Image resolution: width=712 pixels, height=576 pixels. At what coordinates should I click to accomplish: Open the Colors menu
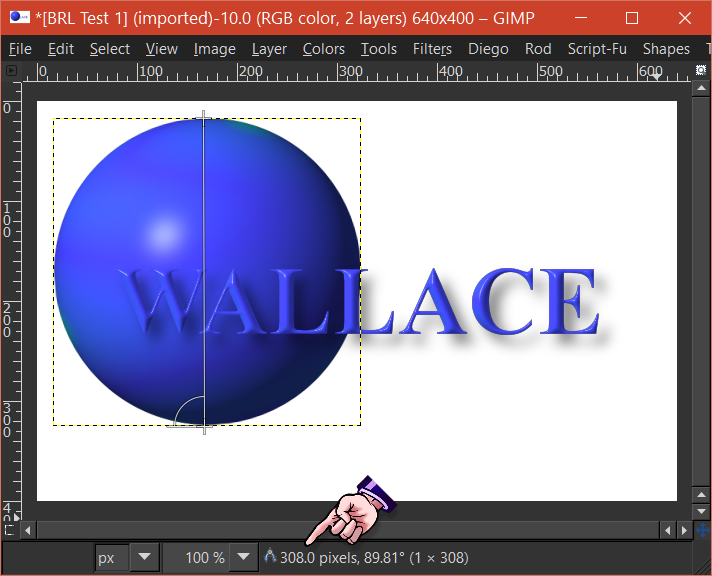pyautogui.click(x=324, y=49)
